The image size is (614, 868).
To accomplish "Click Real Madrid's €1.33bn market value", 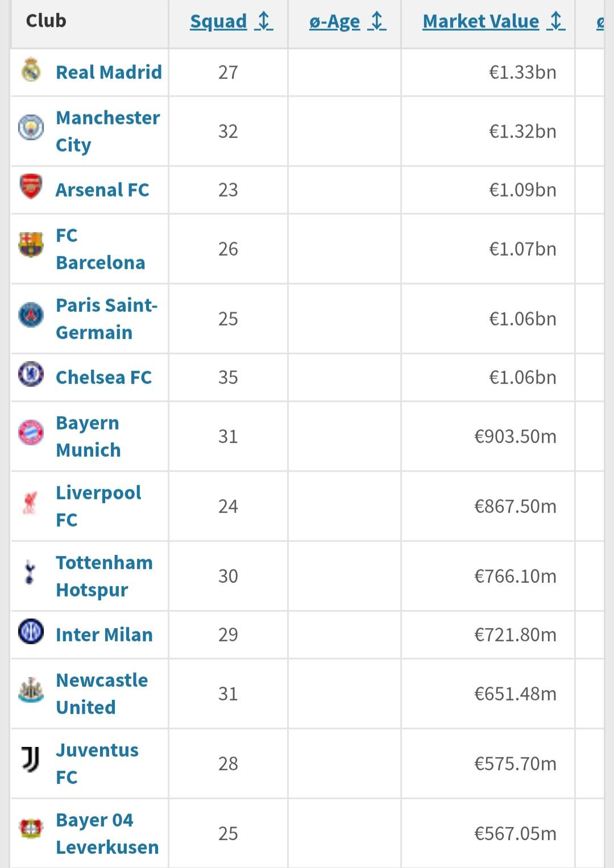I will point(522,72).
